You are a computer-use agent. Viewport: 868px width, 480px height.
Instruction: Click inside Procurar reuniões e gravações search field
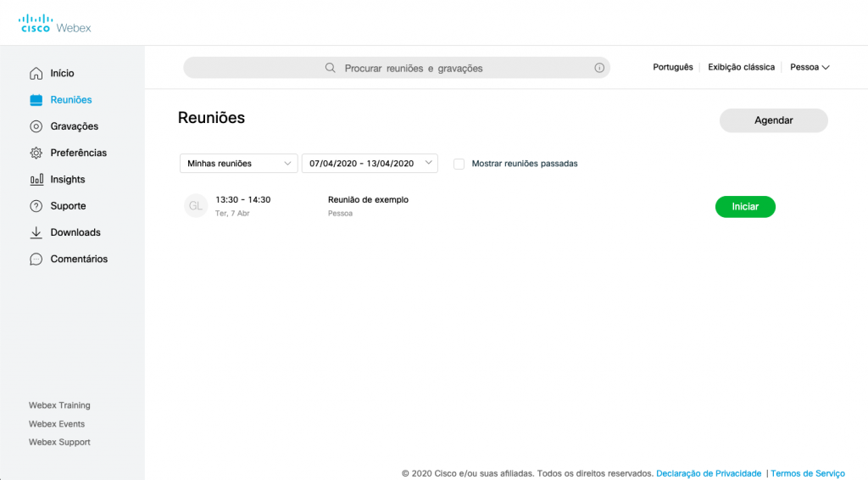point(413,68)
